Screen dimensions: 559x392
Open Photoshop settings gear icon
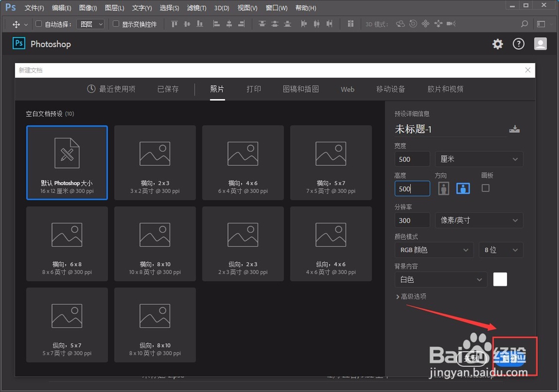pyautogui.click(x=498, y=44)
